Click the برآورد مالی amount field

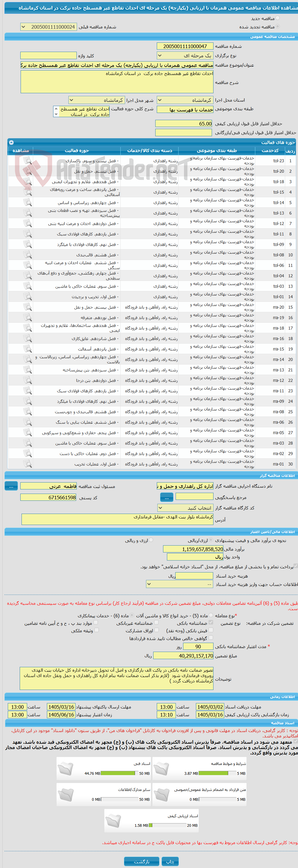(193, 549)
